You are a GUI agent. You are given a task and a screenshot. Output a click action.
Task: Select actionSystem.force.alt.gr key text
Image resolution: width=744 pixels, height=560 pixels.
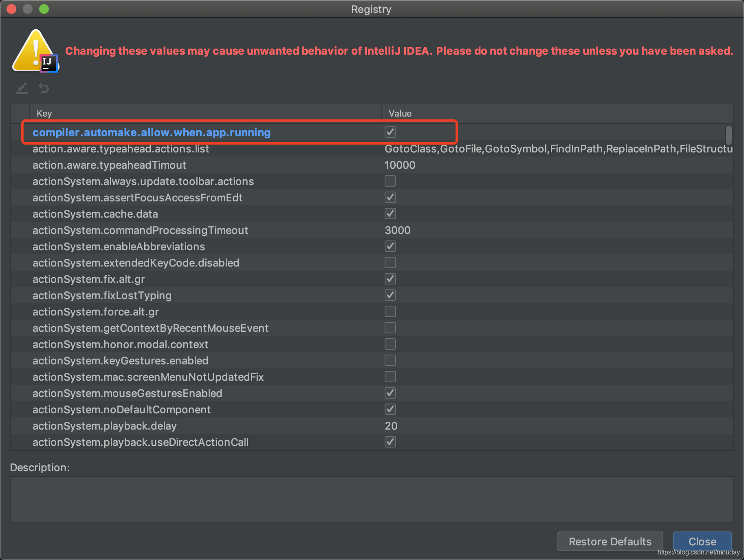coord(96,312)
